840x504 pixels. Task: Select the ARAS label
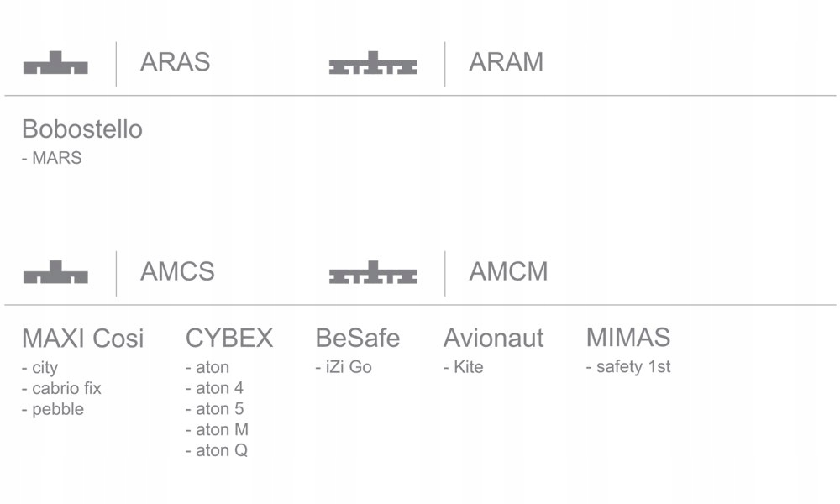click(x=175, y=62)
